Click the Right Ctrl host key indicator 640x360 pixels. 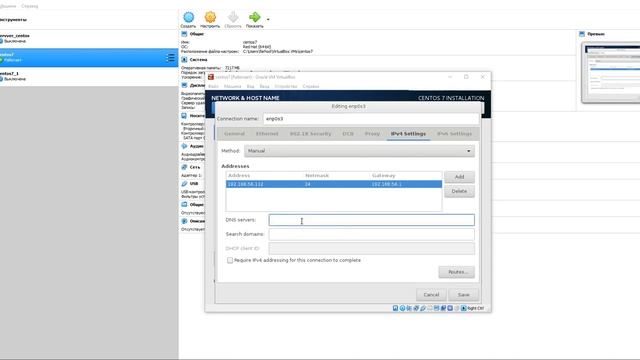click(x=475, y=308)
